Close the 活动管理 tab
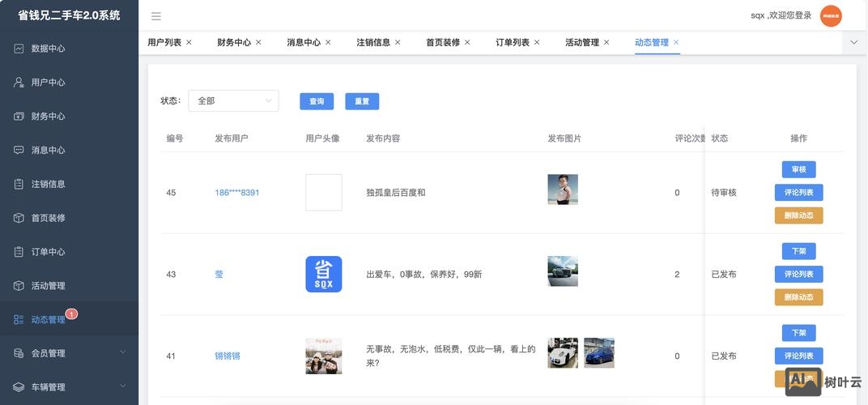 (606, 43)
